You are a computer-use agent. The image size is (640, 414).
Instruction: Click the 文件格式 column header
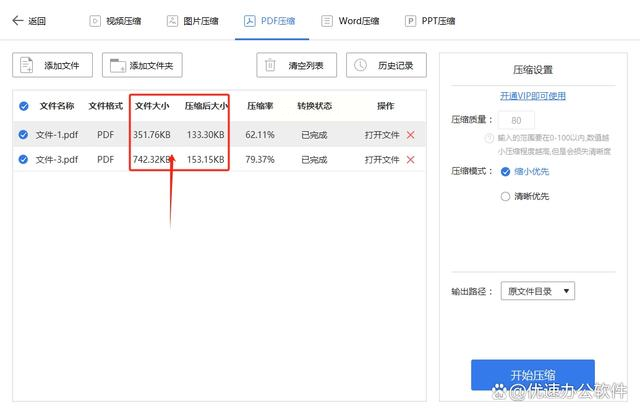106,106
